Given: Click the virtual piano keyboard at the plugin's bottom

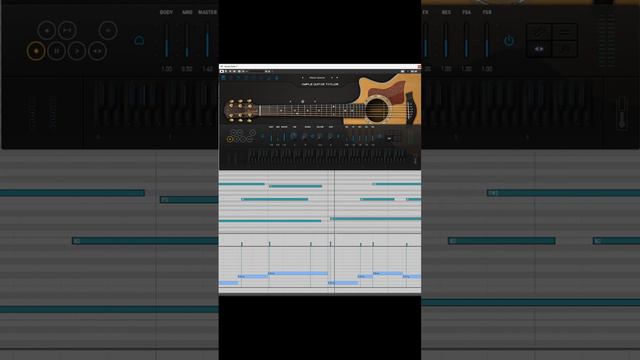Looking at the screenshot, I should click(x=327, y=158).
